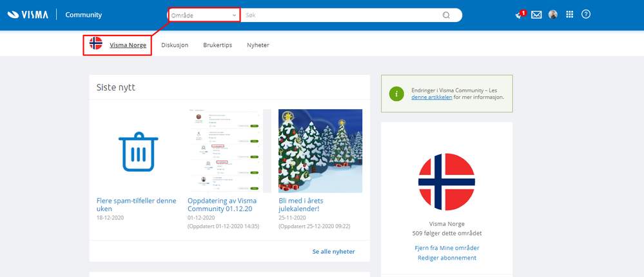Click the green info icon
Image resolution: width=644 pixels, height=277 pixels.
(x=396, y=94)
